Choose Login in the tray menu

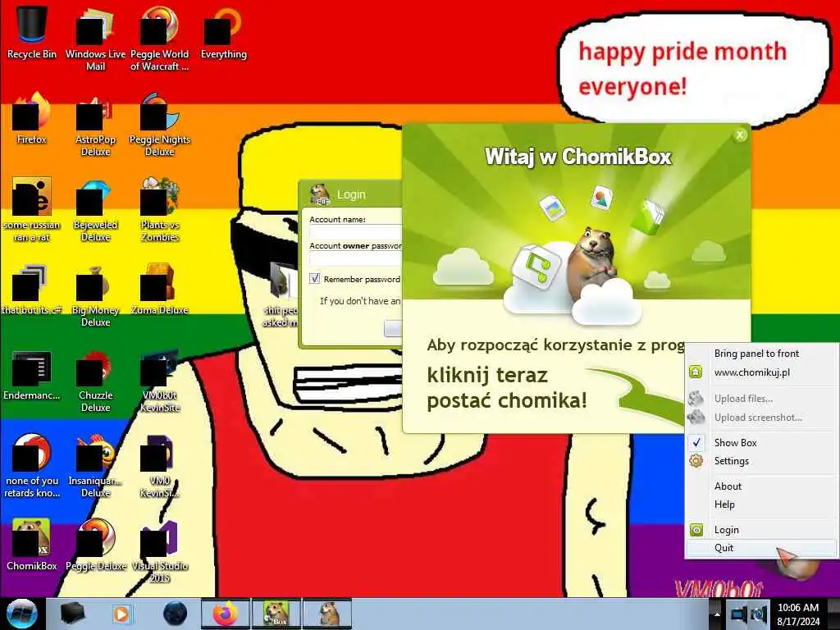tap(762, 530)
